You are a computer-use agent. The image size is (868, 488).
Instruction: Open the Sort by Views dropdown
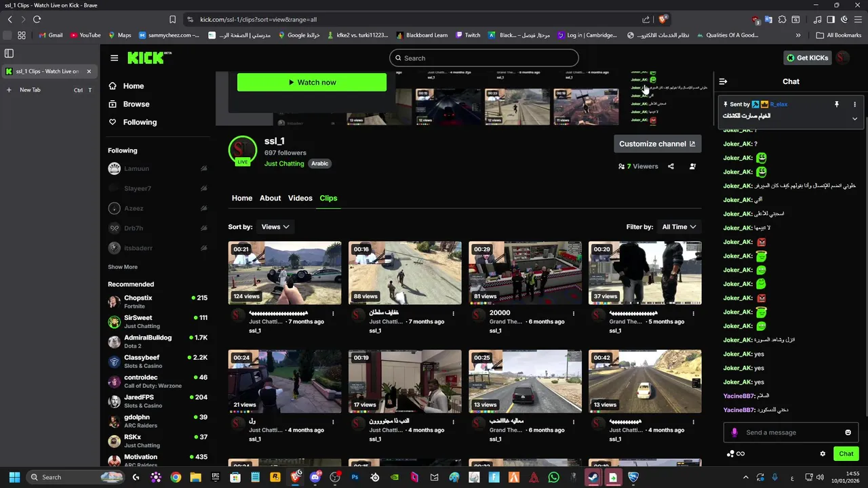point(275,227)
